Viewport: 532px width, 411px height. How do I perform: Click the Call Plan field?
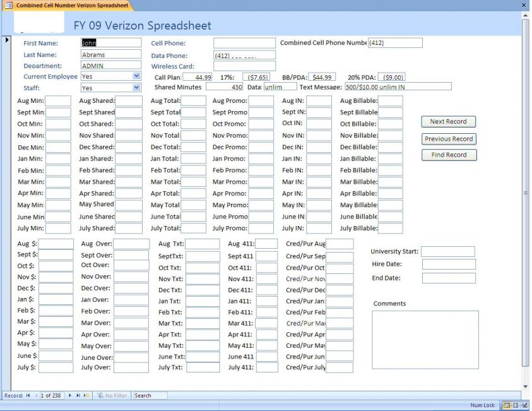coord(198,77)
